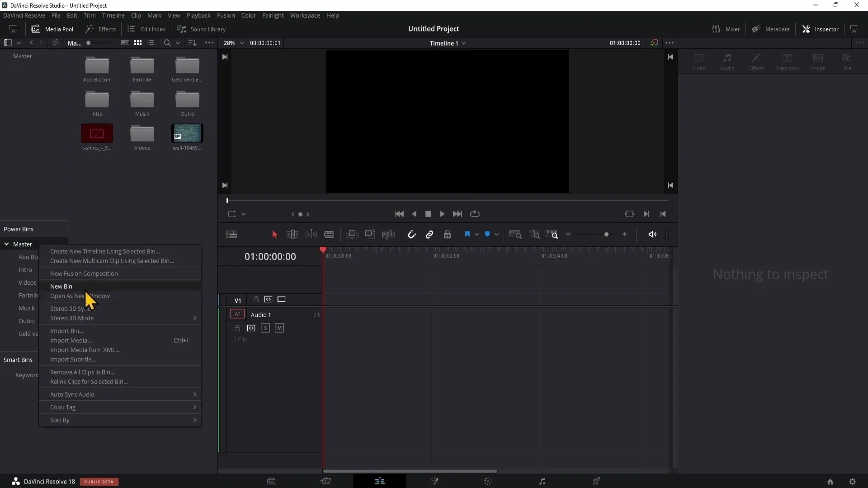Toggle position lock icon in timeline toolbar
This screenshot has height=488, width=868.
click(x=447, y=235)
